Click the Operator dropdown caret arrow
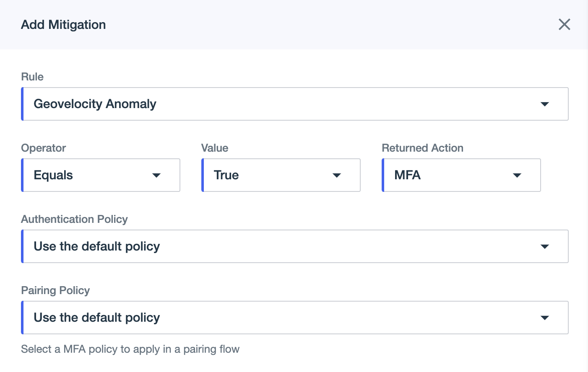 point(156,175)
